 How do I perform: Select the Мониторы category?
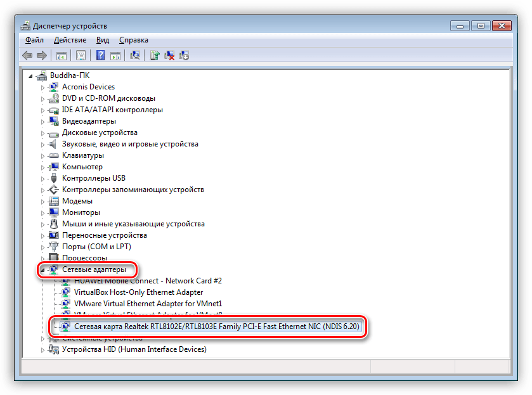[81, 212]
